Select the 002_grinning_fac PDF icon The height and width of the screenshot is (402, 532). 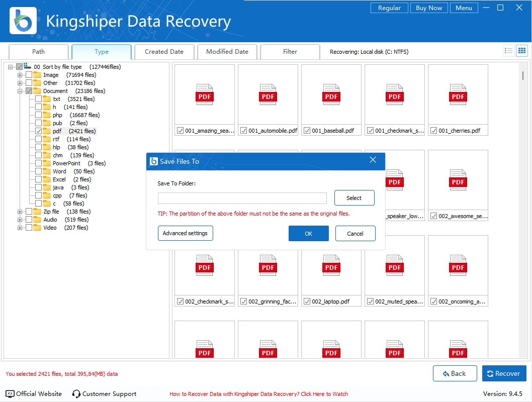(268, 265)
